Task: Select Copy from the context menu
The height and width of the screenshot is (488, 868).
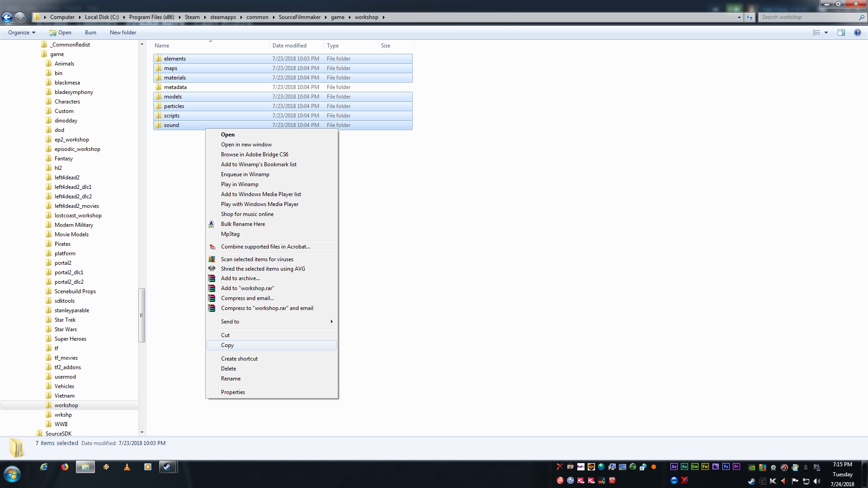Action: [x=227, y=345]
